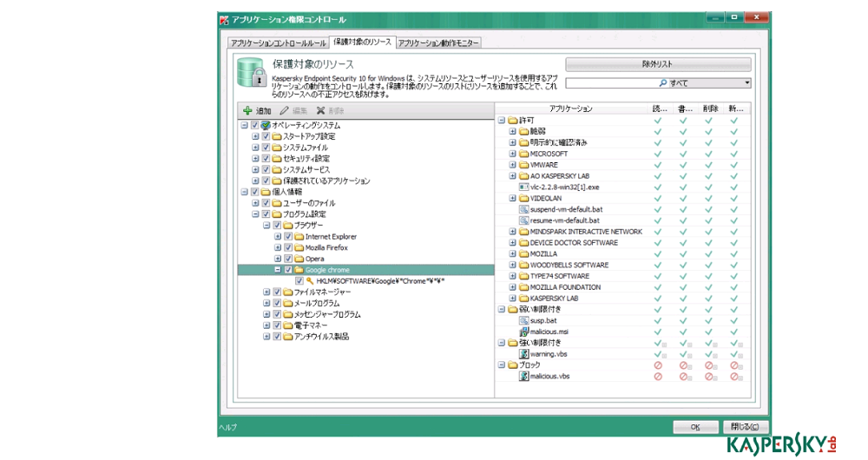The height and width of the screenshot is (460, 868).
Task: Click the Kaspersky icon in the title bar
Action: click(x=224, y=20)
